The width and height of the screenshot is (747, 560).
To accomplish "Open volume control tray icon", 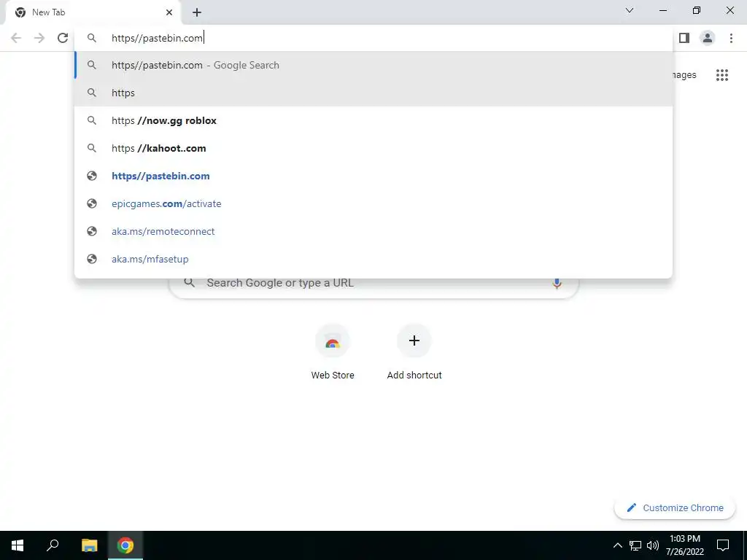I will click(653, 545).
